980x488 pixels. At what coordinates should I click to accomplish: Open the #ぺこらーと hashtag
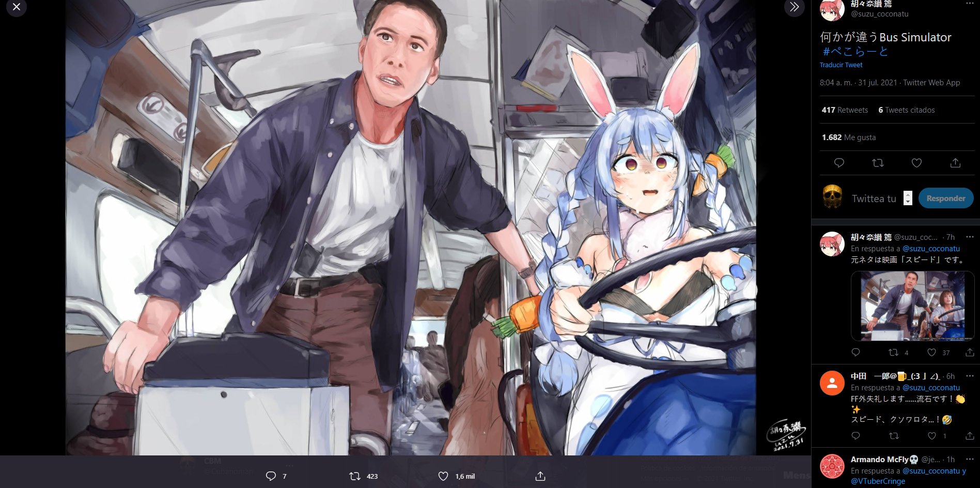coord(855,51)
